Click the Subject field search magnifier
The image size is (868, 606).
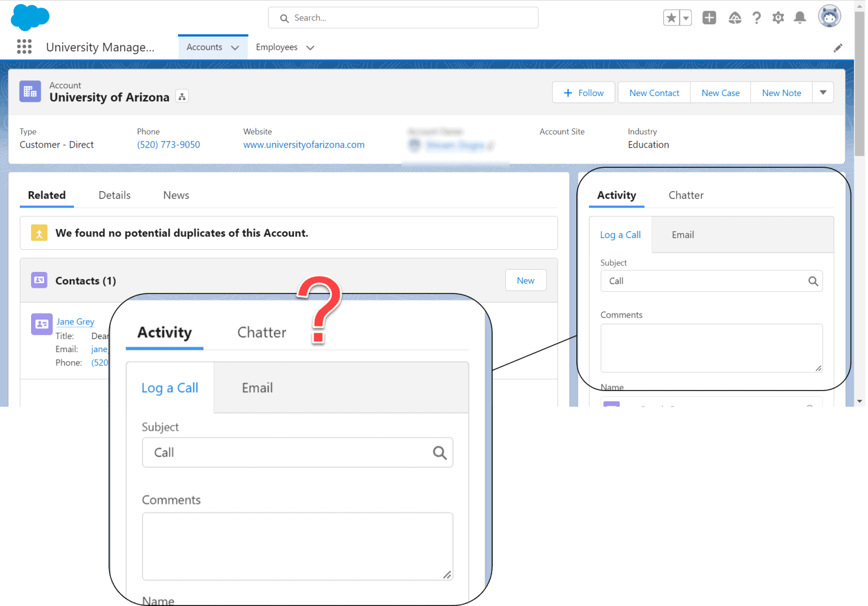point(813,281)
